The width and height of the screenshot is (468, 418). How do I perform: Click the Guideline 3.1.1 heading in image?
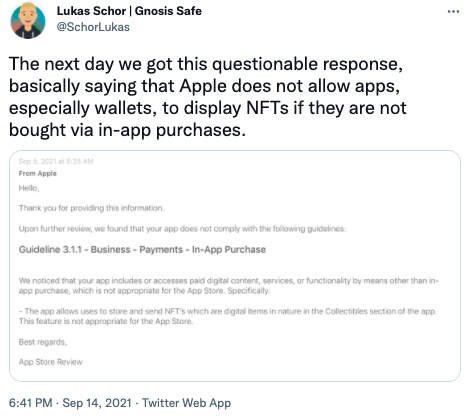click(142, 249)
